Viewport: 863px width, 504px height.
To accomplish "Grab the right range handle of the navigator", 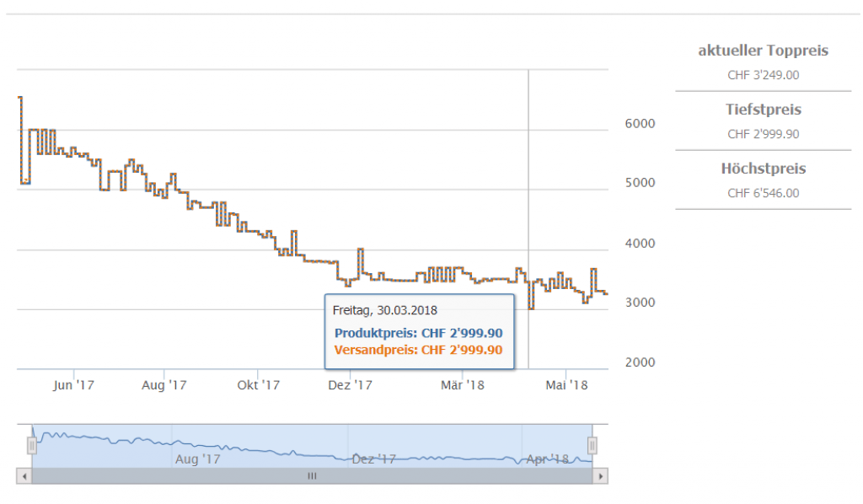I will (592, 445).
